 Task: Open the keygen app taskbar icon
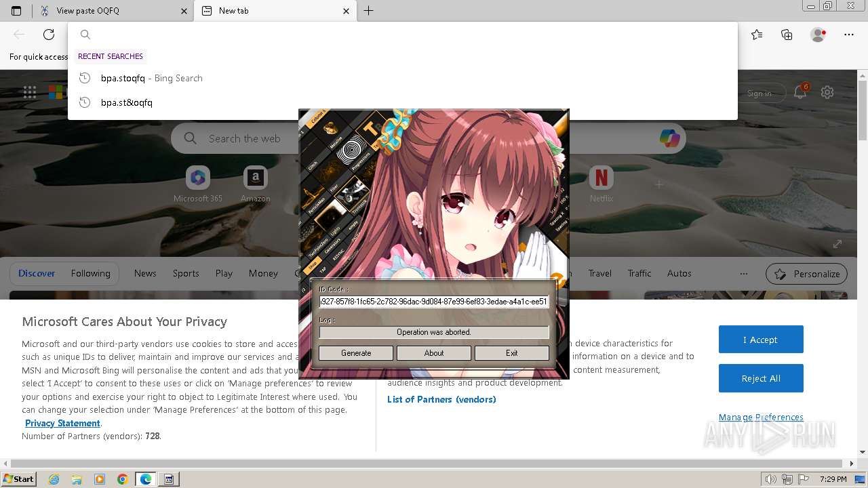click(169, 479)
